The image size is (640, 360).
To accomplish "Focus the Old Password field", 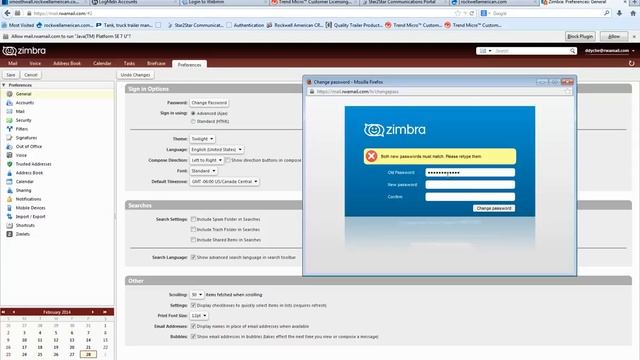I will 470,173.
